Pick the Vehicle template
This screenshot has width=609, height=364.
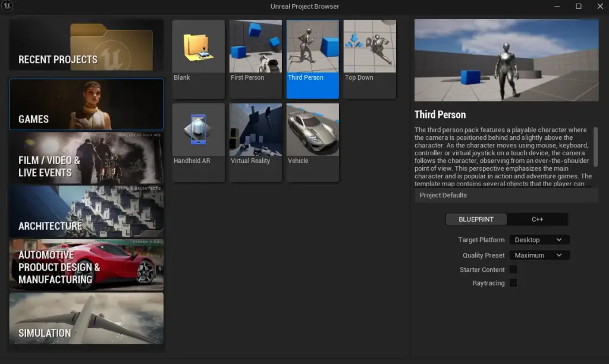pos(313,142)
